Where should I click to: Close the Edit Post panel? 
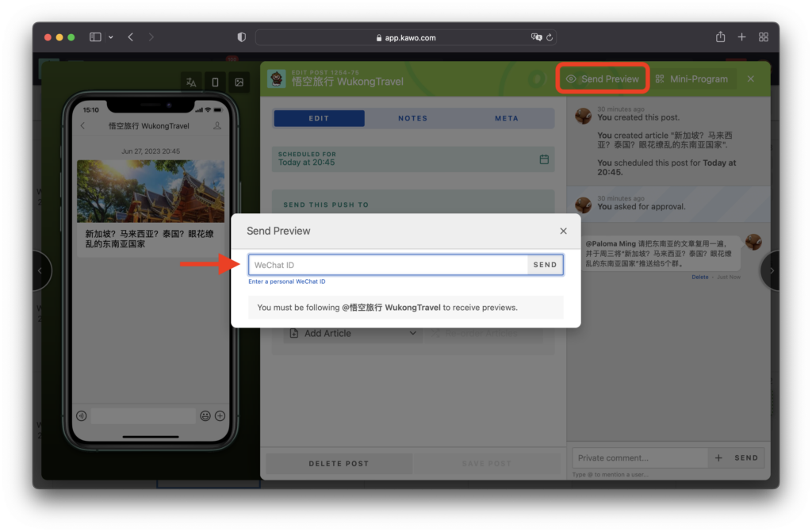pos(751,78)
